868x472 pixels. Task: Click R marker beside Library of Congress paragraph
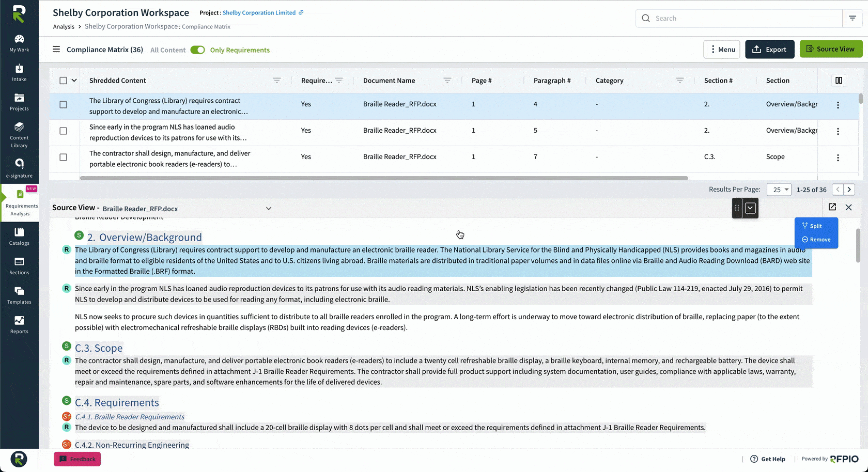[66, 249]
